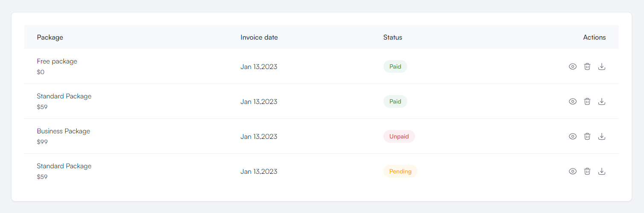
Task: Click the Unpaid status badge
Action: pyautogui.click(x=399, y=136)
